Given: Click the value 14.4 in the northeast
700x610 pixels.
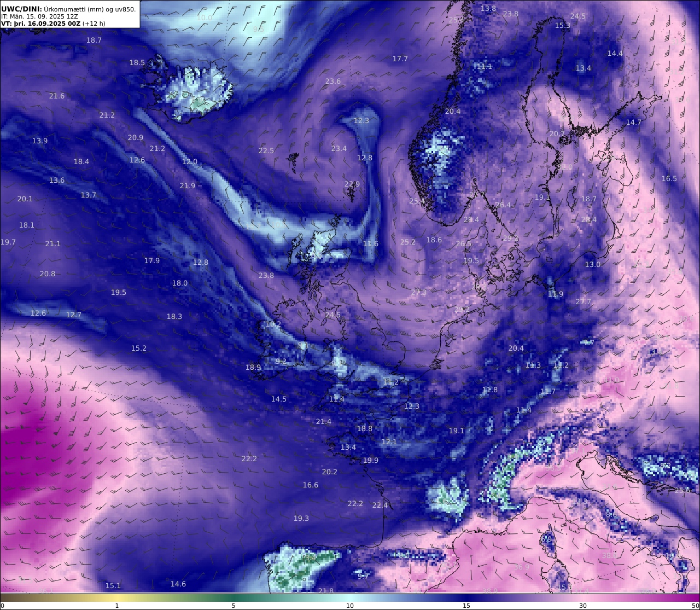Looking at the screenshot, I should [x=615, y=54].
